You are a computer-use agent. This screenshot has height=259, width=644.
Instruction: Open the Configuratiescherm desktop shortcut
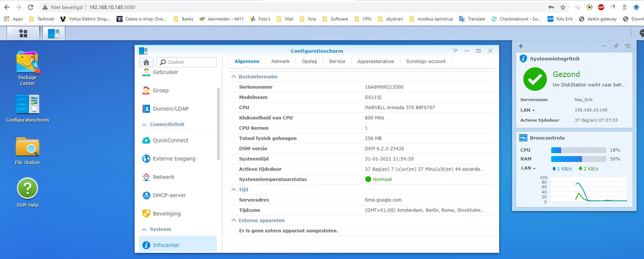pyautogui.click(x=28, y=109)
